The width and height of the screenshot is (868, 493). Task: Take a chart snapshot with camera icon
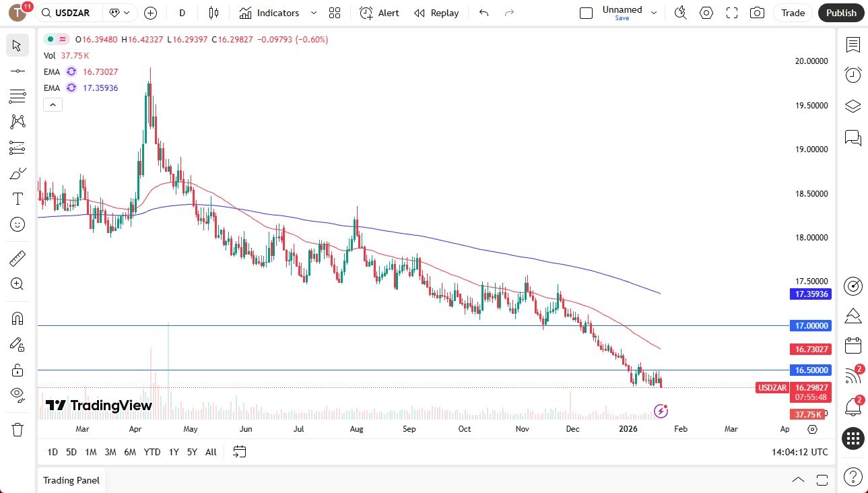[x=756, y=12]
